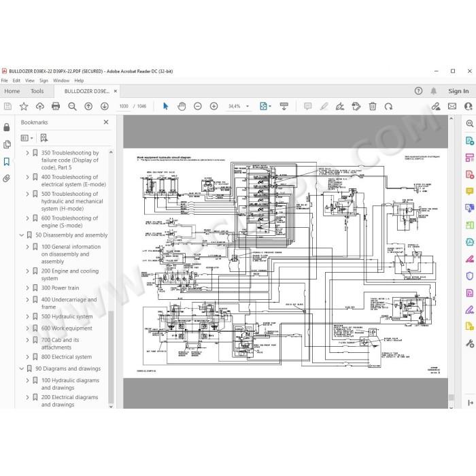Go to previous page arrow

88,106
